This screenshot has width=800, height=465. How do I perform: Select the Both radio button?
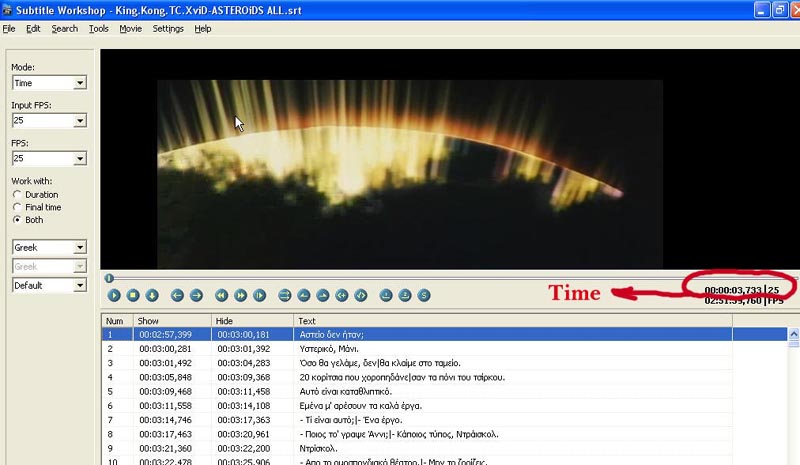tap(17, 220)
